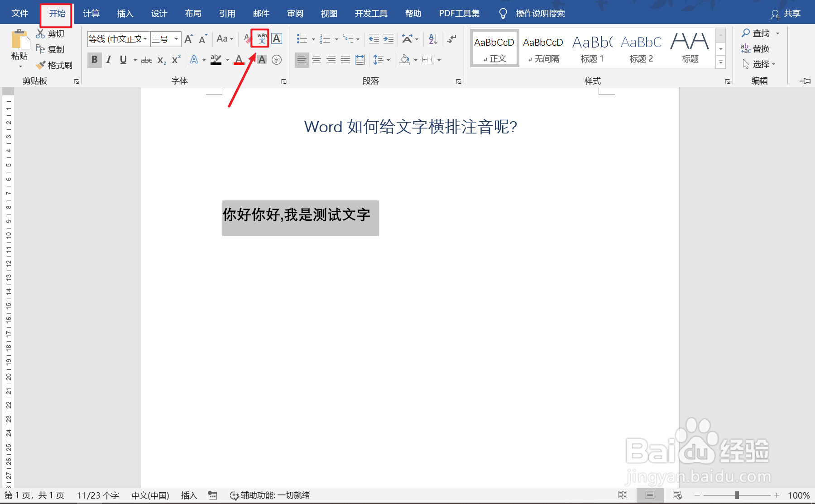Open the font name dropdown
This screenshot has width=815, height=504.
click(x=145, y=39)
